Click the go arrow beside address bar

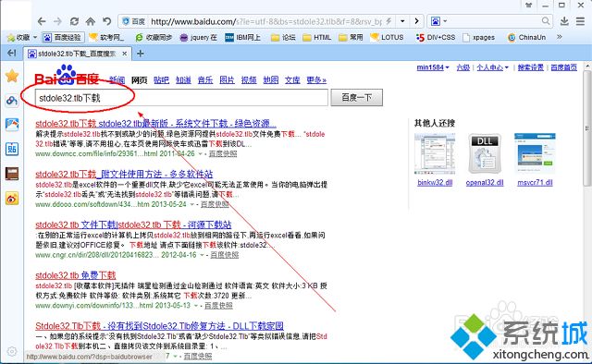point(416,21)
